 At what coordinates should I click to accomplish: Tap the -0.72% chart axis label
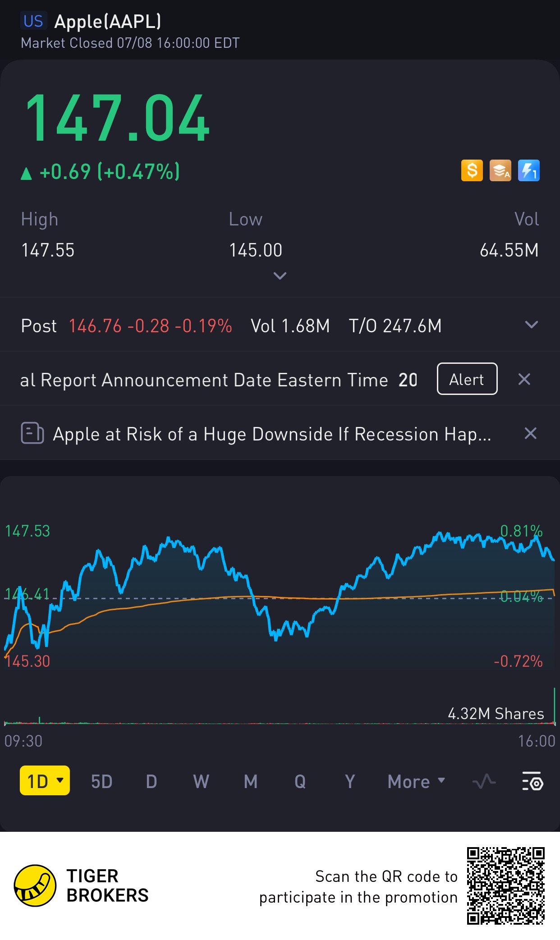click(518, 661)
